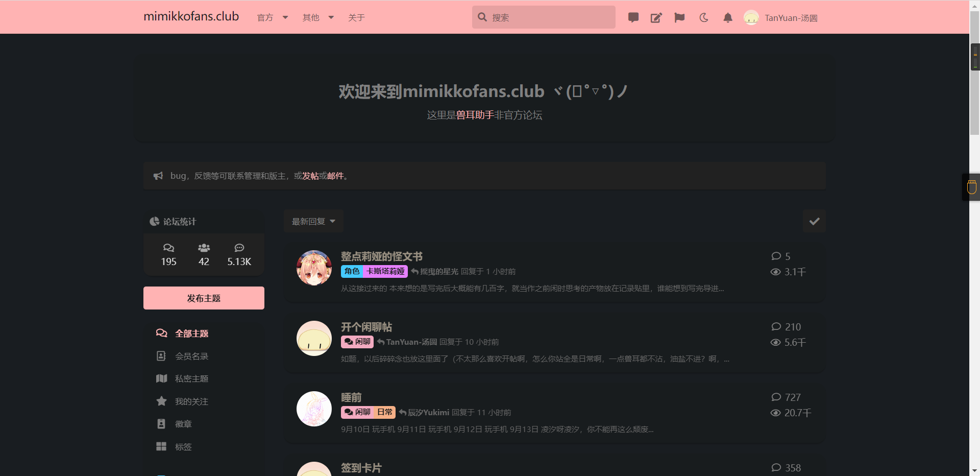Viewport: 980px width, 476px height.
Task: Select 会员名录 in the sidebar
Action: point(191,356)
